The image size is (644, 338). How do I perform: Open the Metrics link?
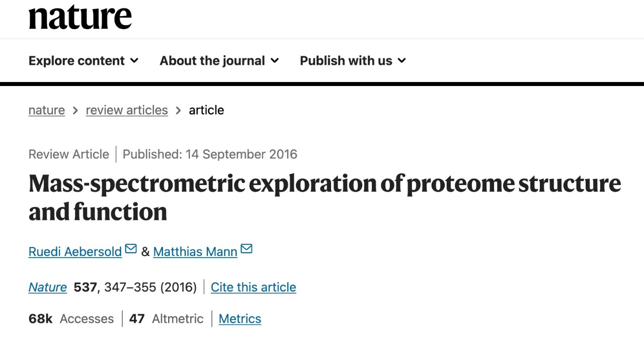pyautogui.click(x=240, y=319)
